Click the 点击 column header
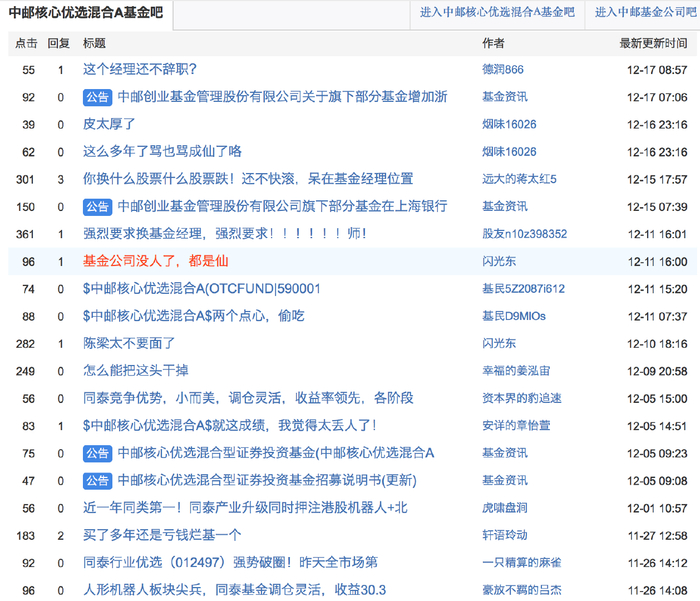The width and height of the screenshot is (700, 601). pyautogui.click(x=26, y=43)
